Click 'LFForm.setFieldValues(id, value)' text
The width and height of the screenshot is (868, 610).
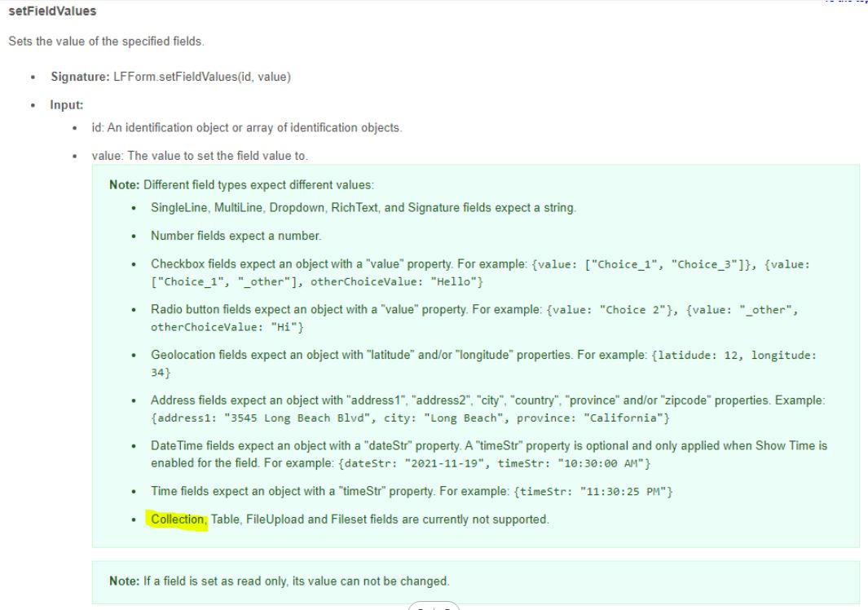click(202, 77)
